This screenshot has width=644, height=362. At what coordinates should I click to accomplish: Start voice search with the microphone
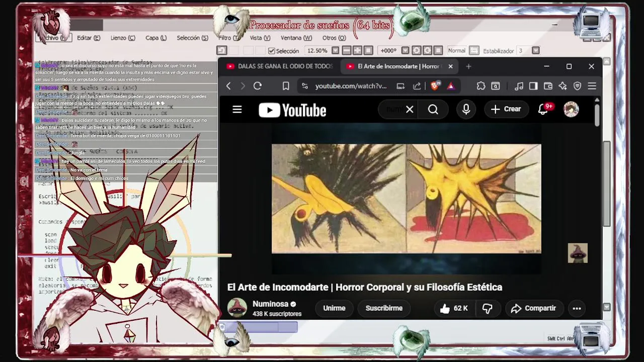466,109
